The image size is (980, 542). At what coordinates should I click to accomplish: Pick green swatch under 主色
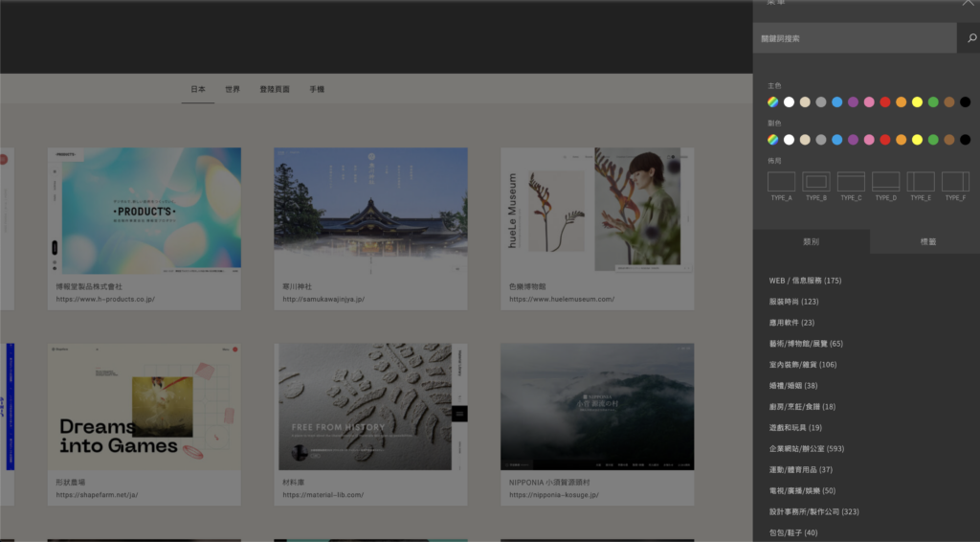point(933,102)
